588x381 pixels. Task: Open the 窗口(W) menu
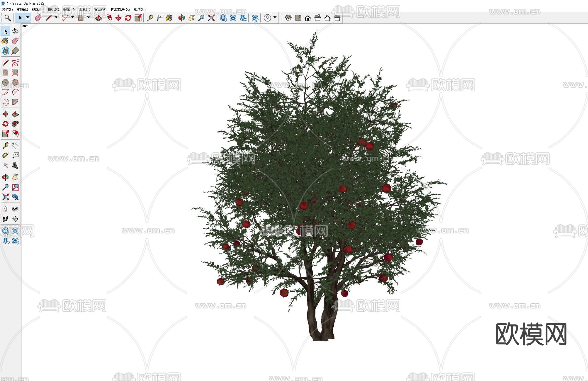click(x=100, y=9)
